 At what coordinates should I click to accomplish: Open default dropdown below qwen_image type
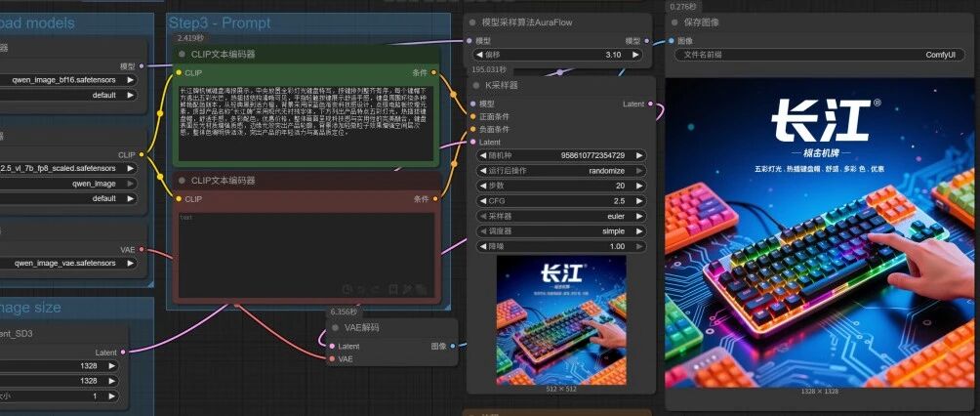[68, 198]
